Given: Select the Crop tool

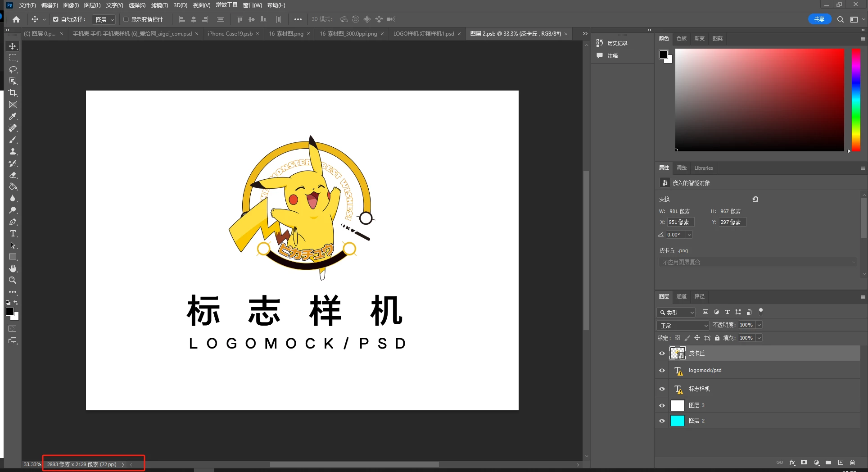Looking at the screenshot, I should pyautogui.click(x=13, y=93).
